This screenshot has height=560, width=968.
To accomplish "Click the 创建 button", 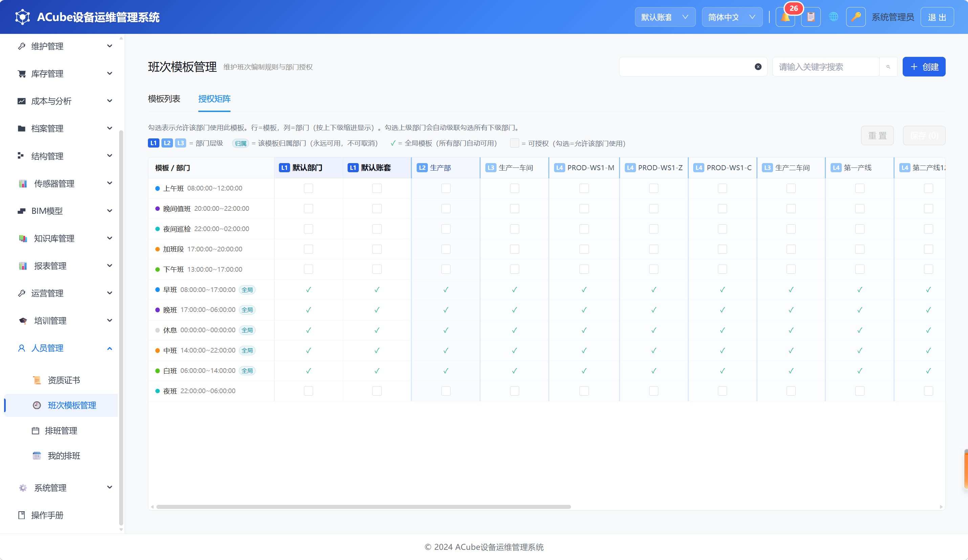I will pyautogui.click(x=924, y=67).
